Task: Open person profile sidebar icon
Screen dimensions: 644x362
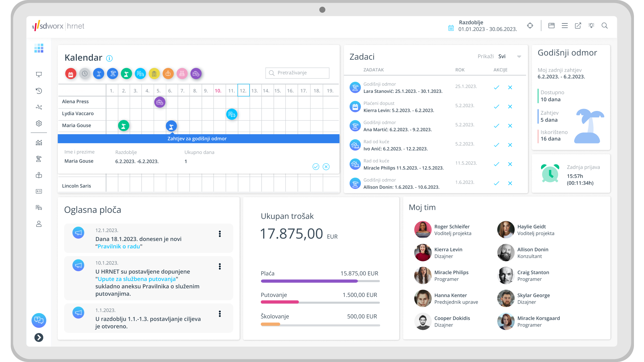Action: pos(39,224)
